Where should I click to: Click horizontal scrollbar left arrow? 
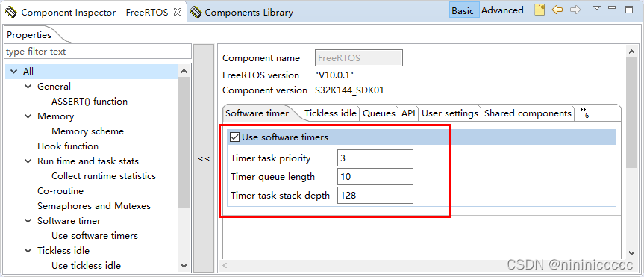click(225, 266)
